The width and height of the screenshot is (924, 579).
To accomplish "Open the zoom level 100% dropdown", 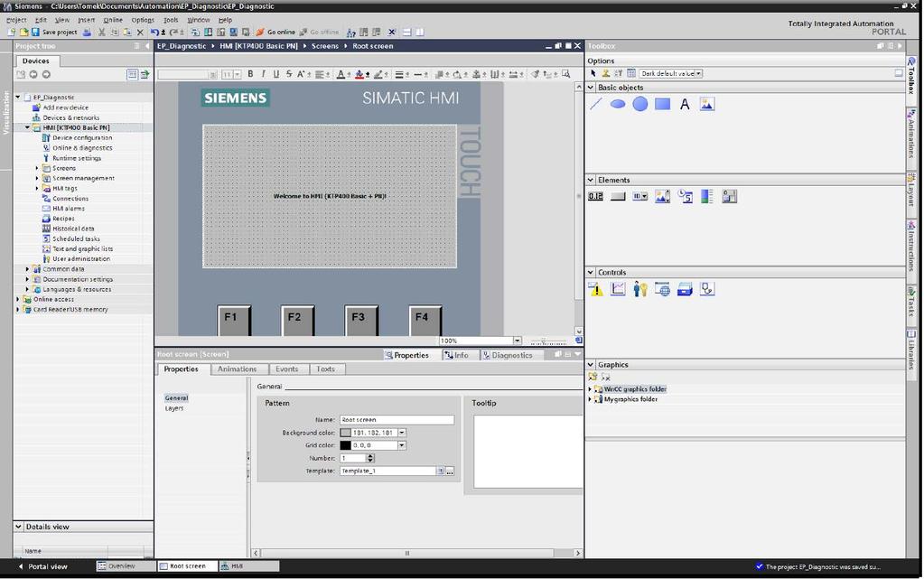I will 517,341.
